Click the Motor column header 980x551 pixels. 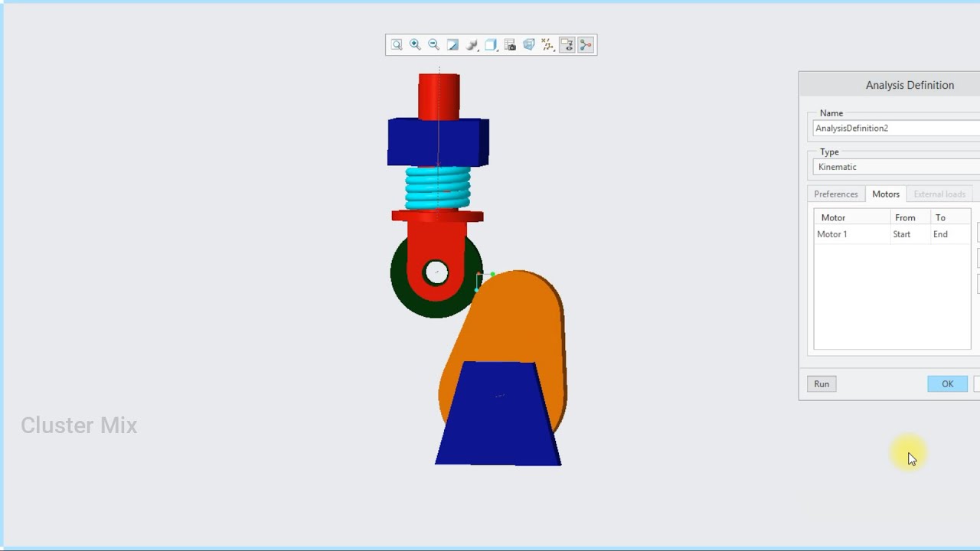[851, 218]
